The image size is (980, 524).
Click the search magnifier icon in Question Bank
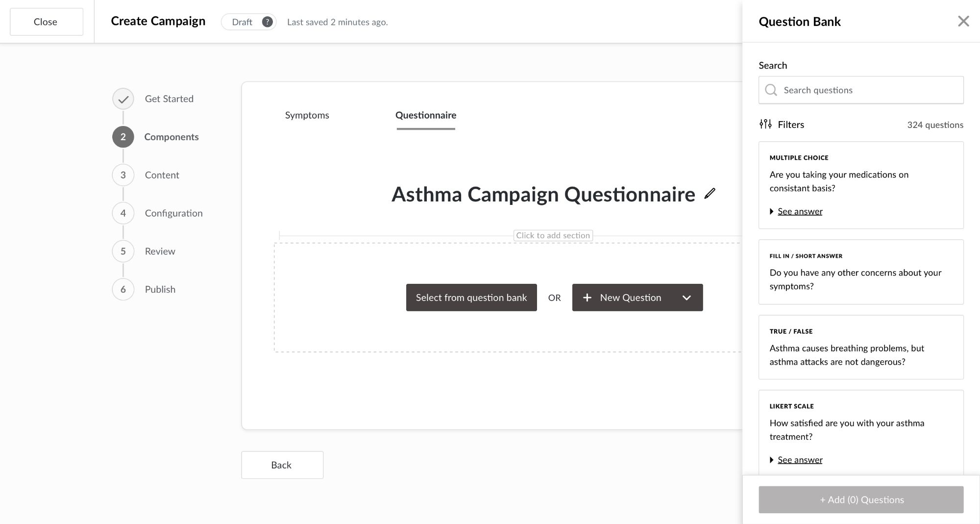(771, 90)
